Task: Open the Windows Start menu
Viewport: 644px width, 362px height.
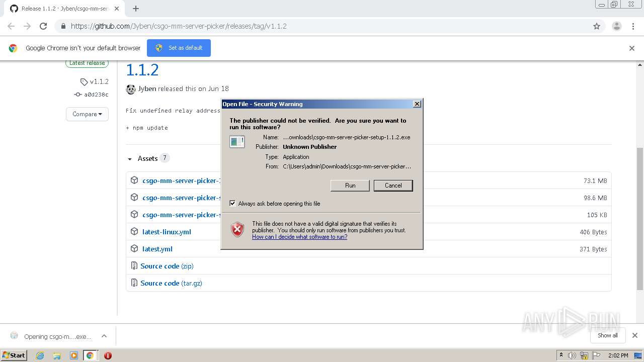Action: (x=14, y=355)
